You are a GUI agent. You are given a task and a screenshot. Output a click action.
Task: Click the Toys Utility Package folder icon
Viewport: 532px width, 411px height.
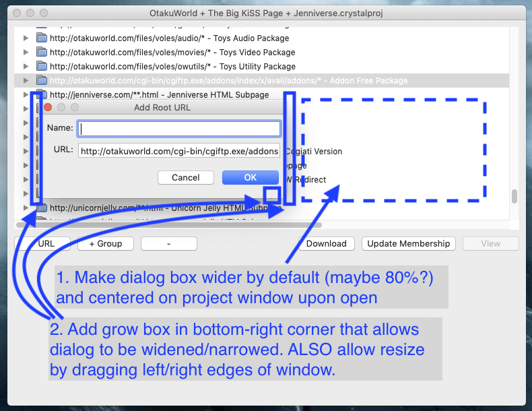[x=41, y=66]
